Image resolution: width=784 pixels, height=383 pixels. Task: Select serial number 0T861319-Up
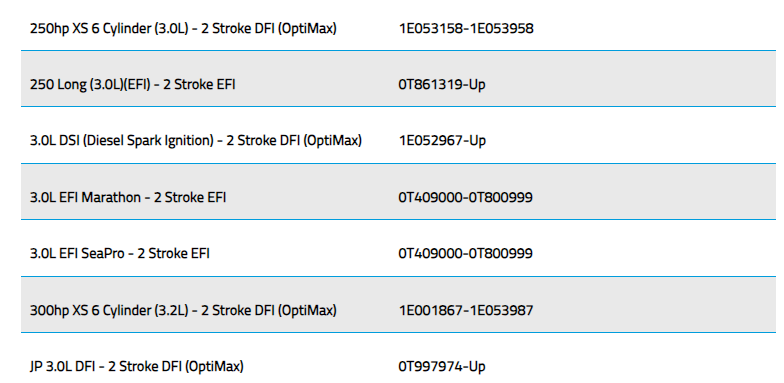(442, 84)
